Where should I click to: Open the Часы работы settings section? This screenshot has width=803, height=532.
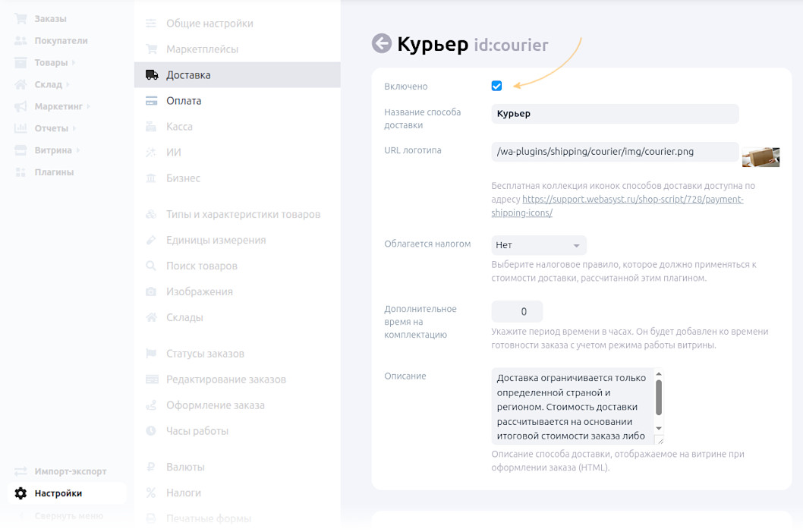pos(197,431)
